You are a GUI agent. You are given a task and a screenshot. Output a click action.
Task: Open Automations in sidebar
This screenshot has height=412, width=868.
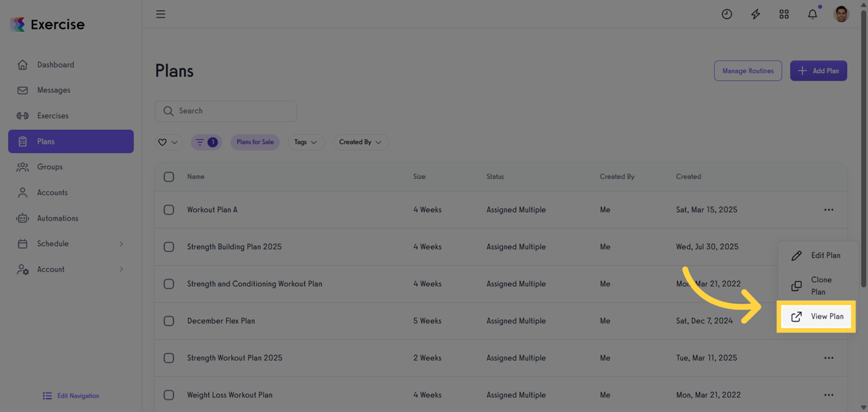71,218
